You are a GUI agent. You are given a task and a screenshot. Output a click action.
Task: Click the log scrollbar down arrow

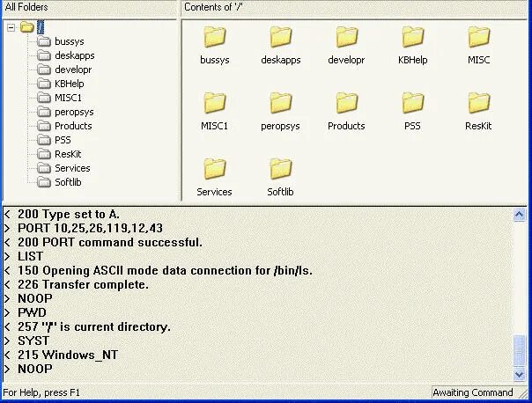click(520, 374)
